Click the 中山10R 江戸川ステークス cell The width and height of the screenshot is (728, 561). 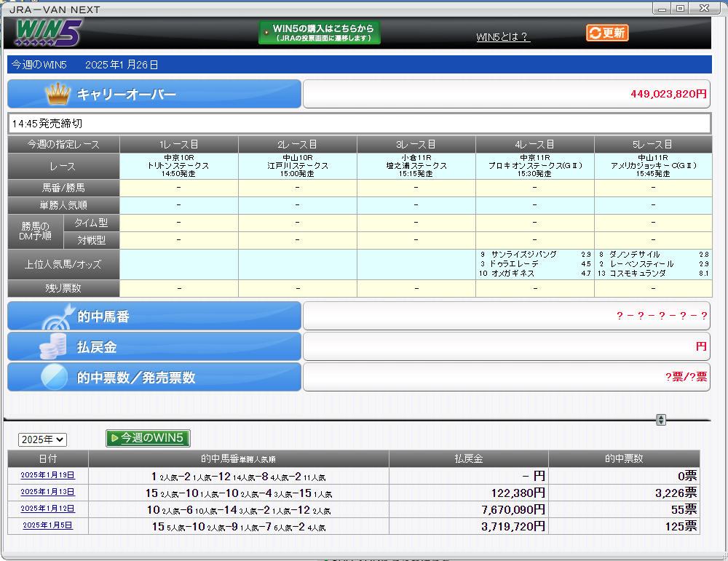tap(298, 166)
